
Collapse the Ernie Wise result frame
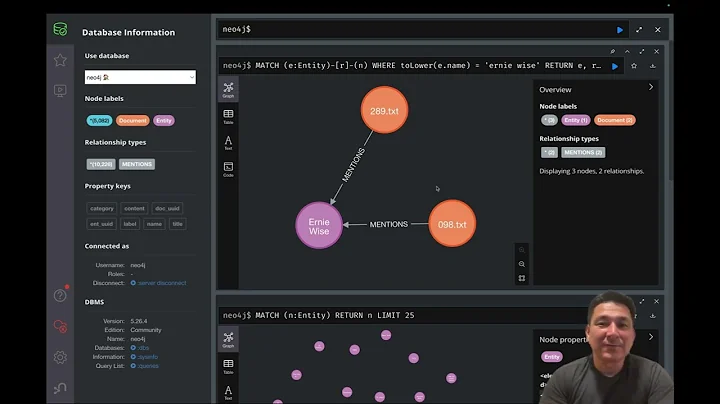point(627,51)
